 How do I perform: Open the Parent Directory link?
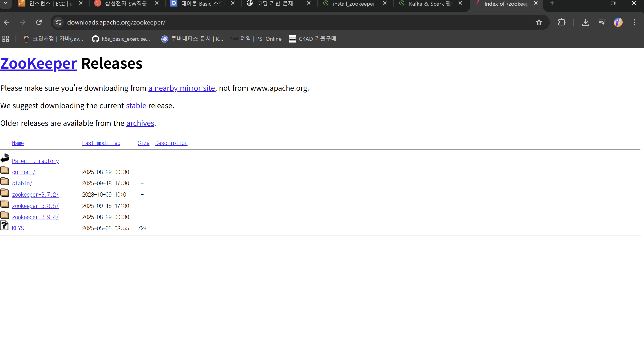point(36,161)
